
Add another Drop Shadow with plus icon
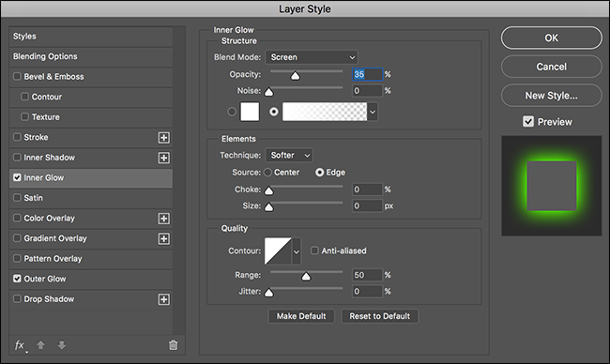tap(164, 299)
